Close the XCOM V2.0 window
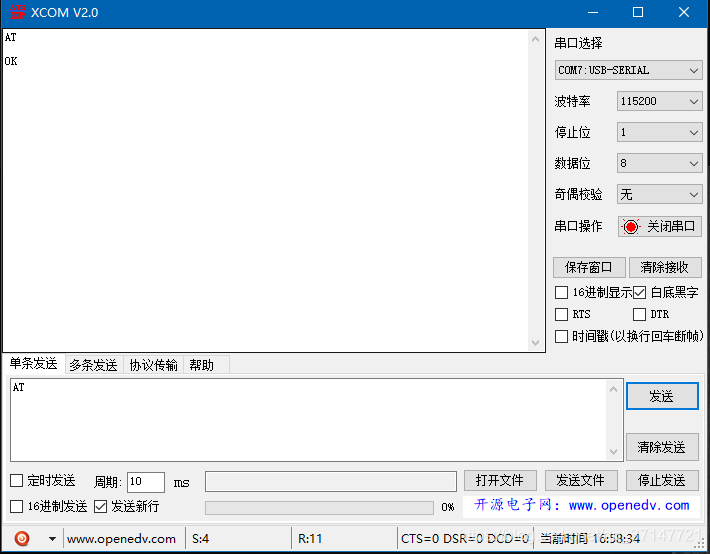Viewport: 710px width, 554px height. [x=684, y=12]
